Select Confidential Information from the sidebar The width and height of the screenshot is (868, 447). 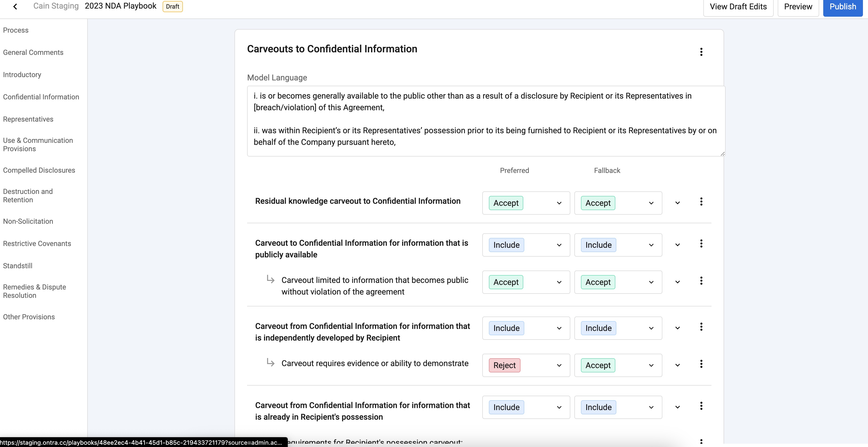(x=41, y=96)
